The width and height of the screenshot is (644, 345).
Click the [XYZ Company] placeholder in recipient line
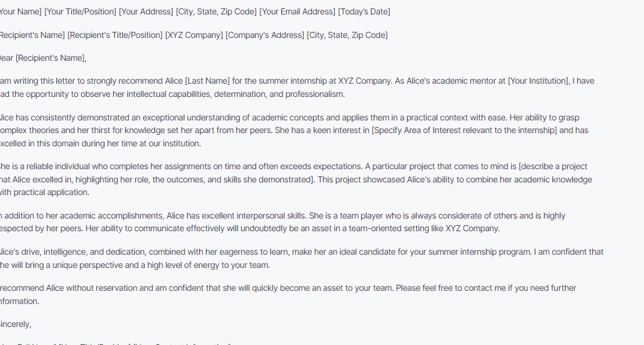(x=194, y=36)
